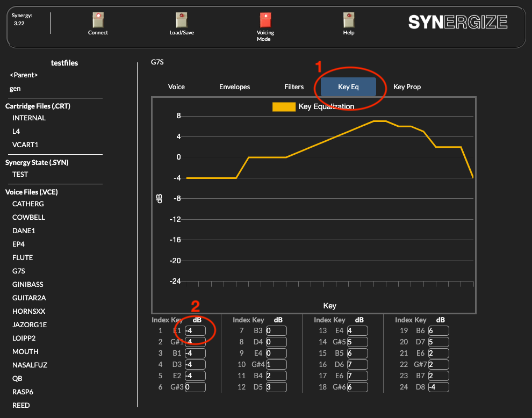Image resolution: width=532 pixels, height=418 pixels.
Task: Click the dB field for index 15 (B5)
Action: pyautogui.click(x=357, y=353)
